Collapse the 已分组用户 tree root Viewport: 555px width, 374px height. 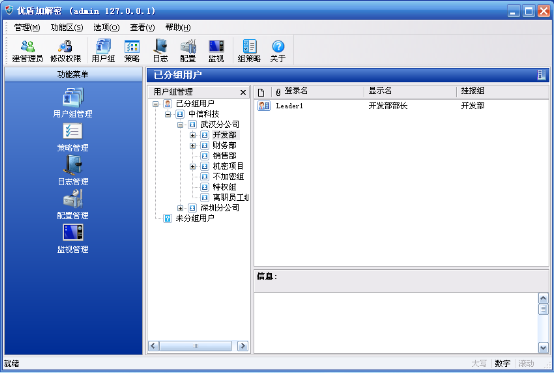click(x=155, y=104)
